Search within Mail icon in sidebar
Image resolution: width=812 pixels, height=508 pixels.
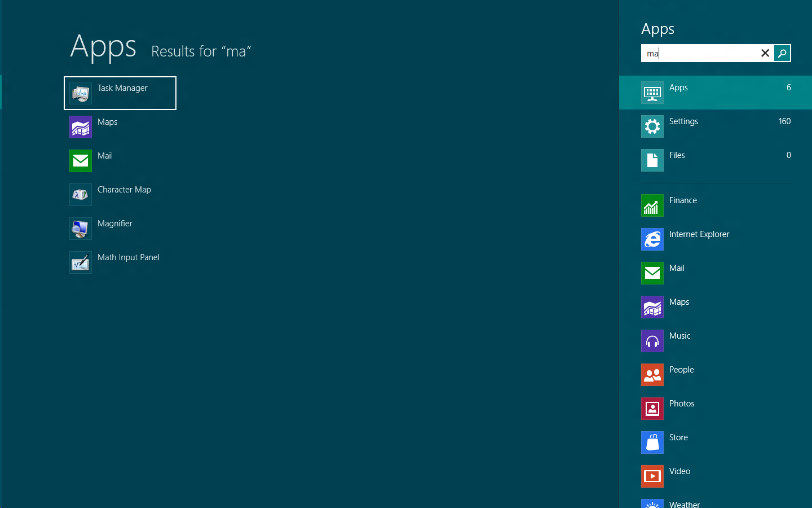click(x=652, y=273)
